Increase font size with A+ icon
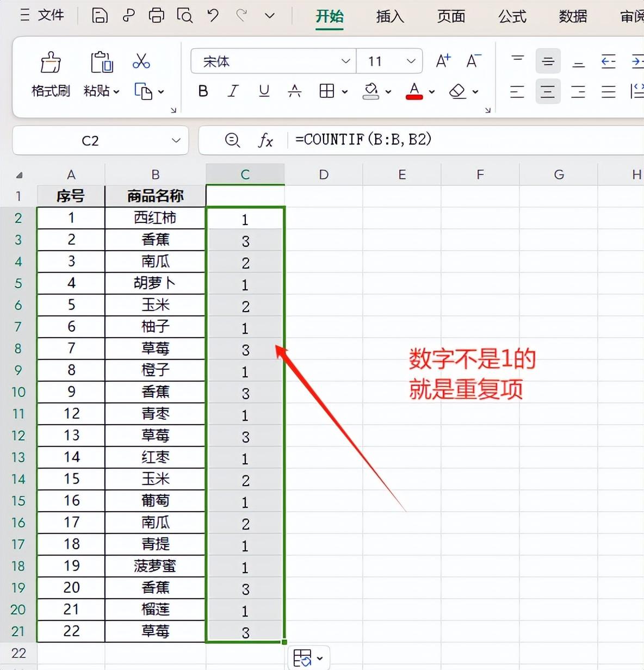The height and width of the screenshot is (670, 644). click(443, 61)
